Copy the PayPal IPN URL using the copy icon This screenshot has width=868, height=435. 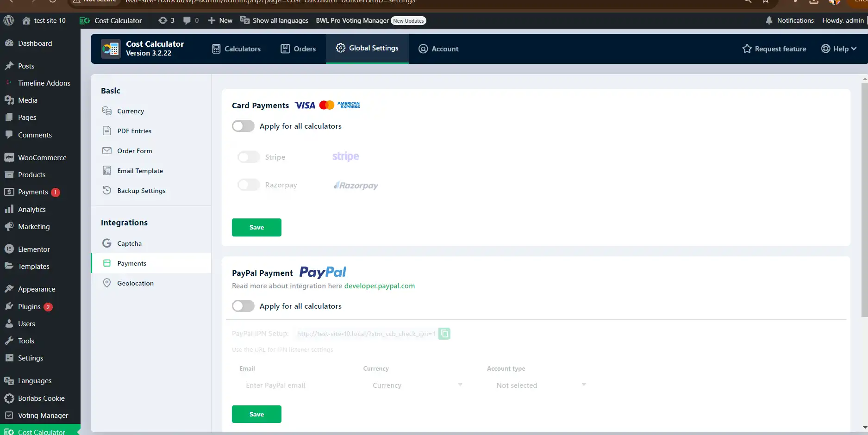coord(444,334)
